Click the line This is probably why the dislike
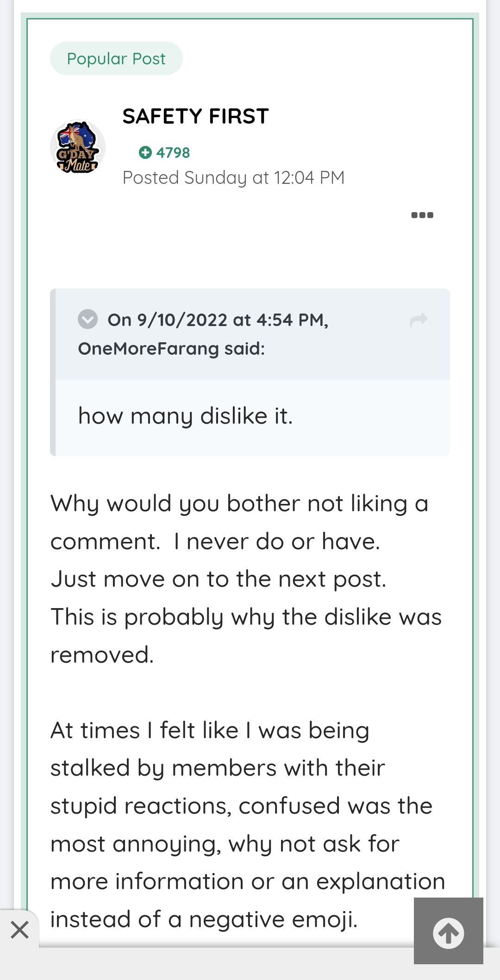 245,617
